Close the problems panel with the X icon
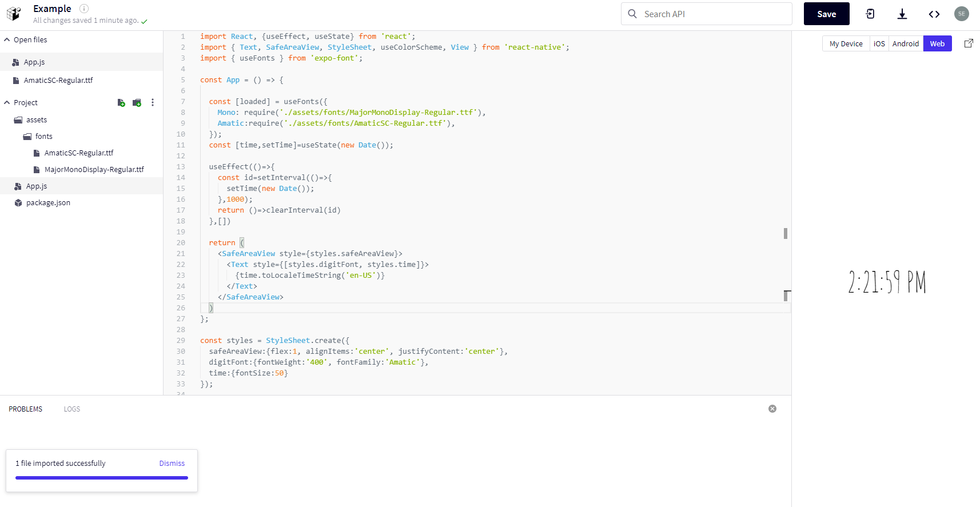This screenshot has width=980, height=507. click(x=772, y=409)
